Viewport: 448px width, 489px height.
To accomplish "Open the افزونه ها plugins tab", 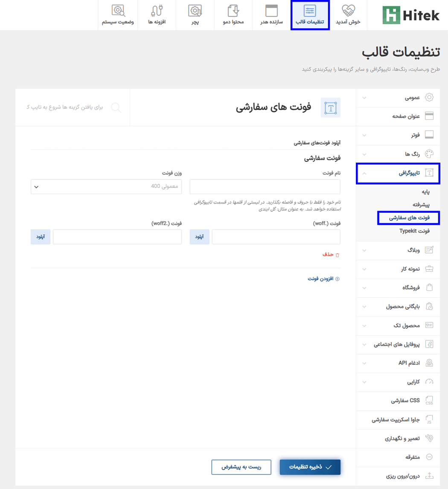I will click(157, 15).
